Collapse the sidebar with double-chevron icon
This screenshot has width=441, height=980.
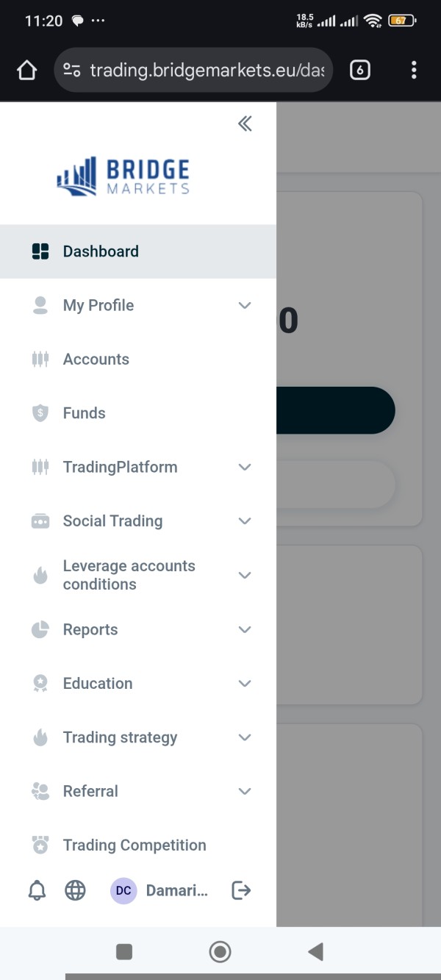click(x=245, y=124)
